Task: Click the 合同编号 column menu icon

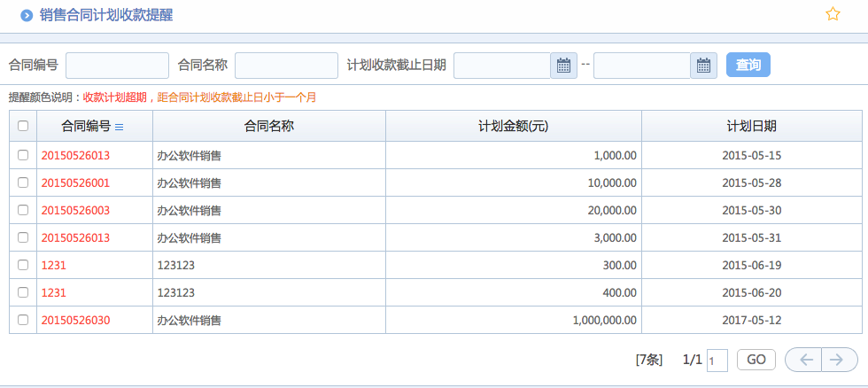Action: click(120, 127)
